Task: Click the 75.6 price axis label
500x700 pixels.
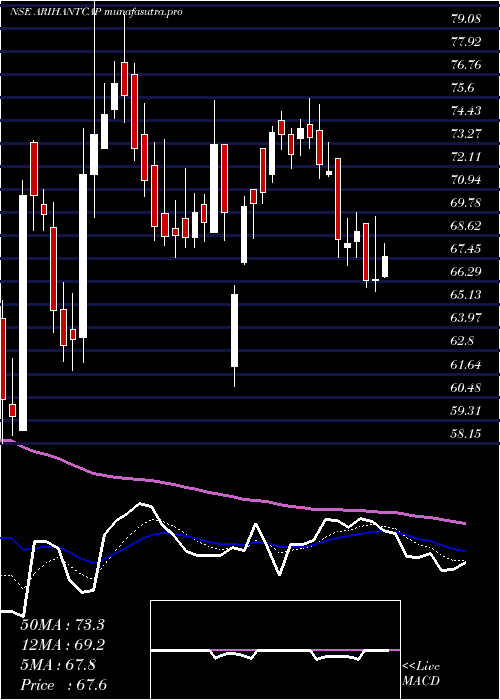Action: pos(462,88)
